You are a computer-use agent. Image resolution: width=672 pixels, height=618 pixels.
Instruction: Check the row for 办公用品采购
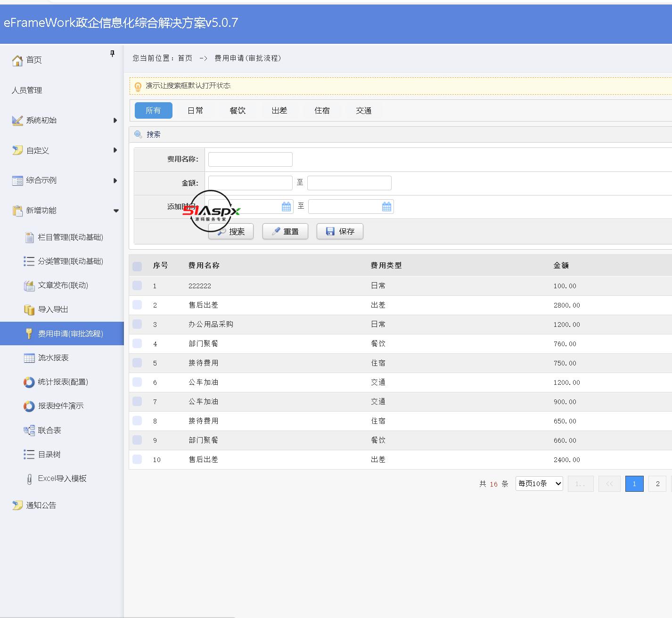[x=137, y=324]
